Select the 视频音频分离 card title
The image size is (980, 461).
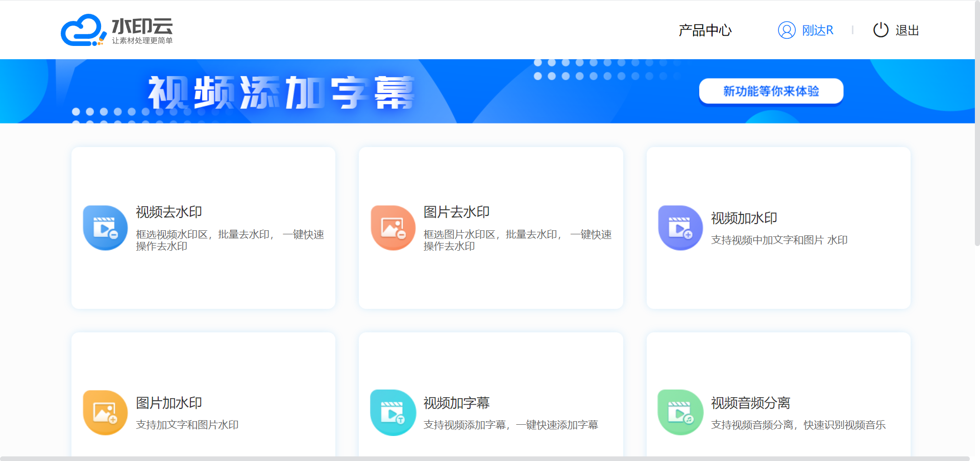751,403
